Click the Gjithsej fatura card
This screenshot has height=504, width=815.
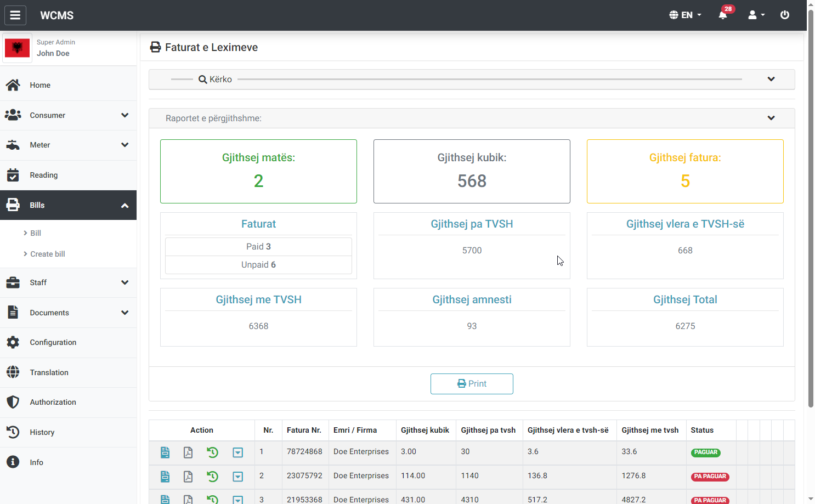(685, 171)
